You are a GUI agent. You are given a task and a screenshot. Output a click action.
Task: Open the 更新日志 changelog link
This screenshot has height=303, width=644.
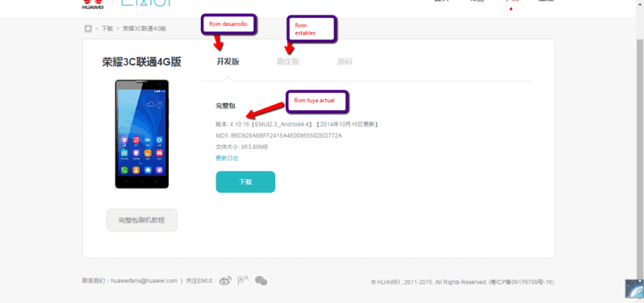(x=227, y=158)
